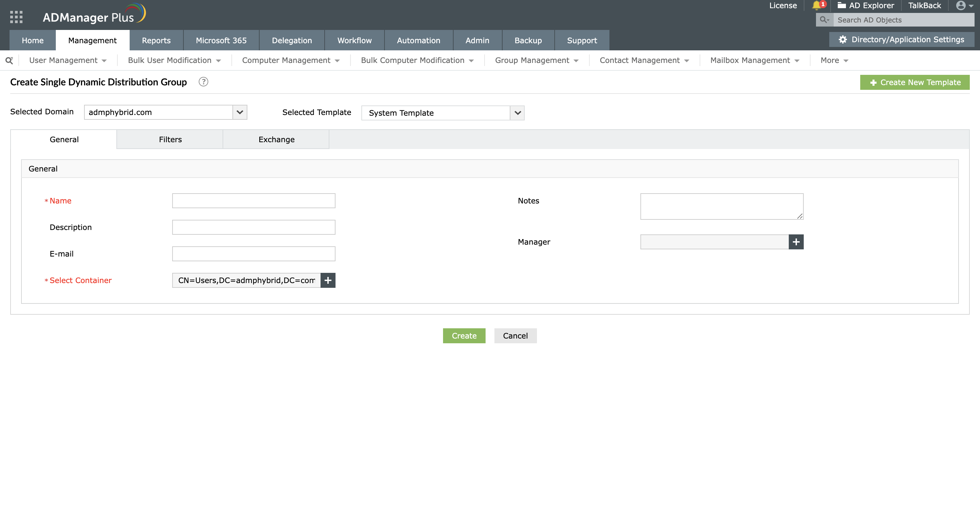The width and height of the screenshot is (980, 528).
Task: Switch to the Exchange tab
Action: (276, 139)
